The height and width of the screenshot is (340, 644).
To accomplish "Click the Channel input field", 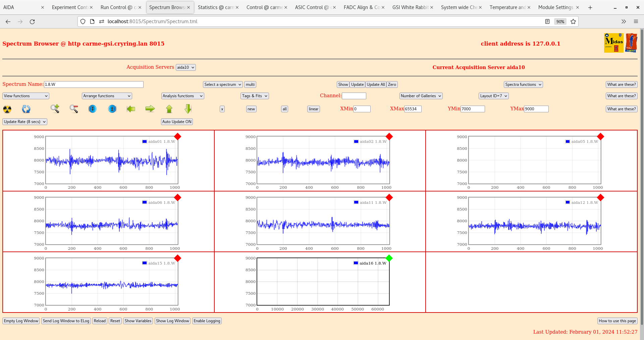I will 354,96.
